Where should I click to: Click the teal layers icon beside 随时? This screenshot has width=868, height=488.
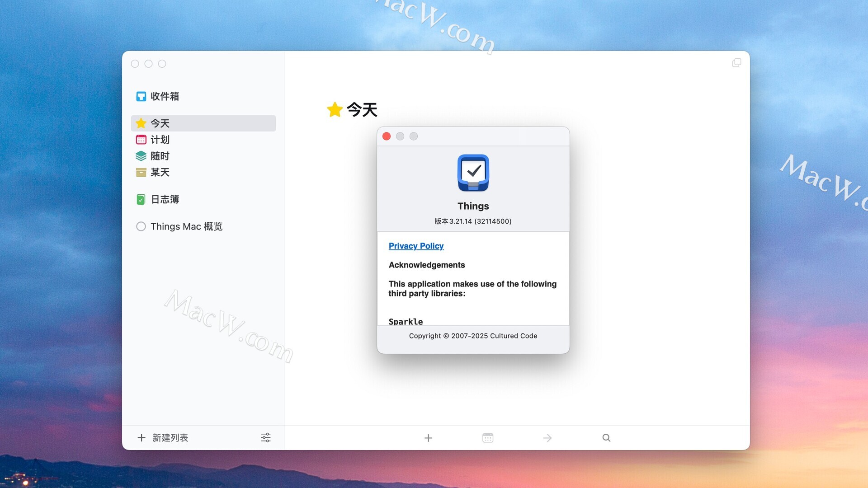(141, 156)
